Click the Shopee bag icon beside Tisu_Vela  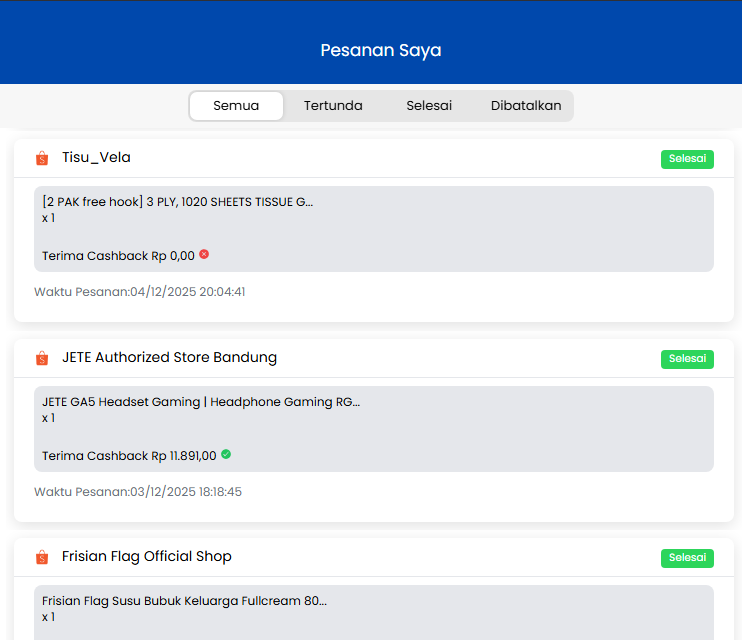tap(41, 158)
